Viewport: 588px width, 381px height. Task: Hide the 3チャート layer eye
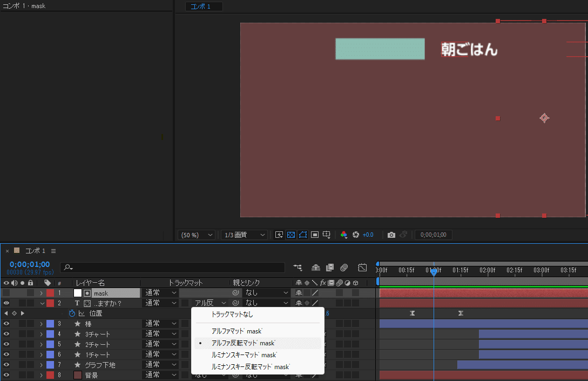click(6, 333)
